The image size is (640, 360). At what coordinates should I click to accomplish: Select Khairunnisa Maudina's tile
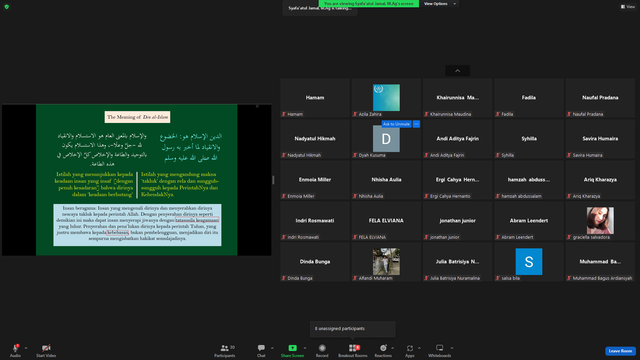coord(457,98)
